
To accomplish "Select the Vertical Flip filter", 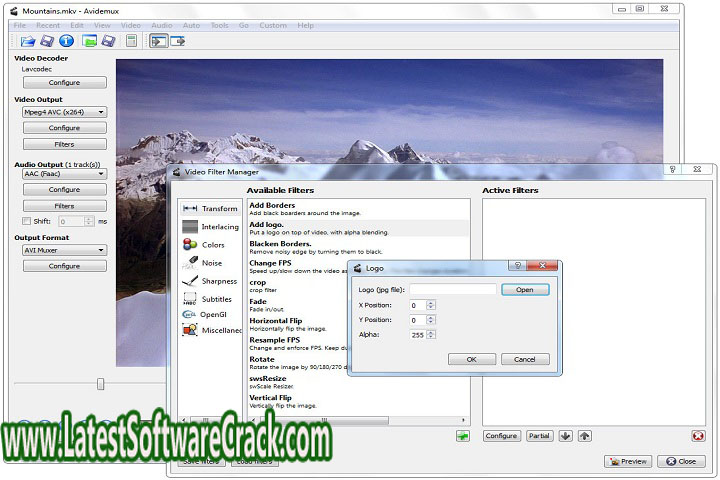I will [358, 401].
